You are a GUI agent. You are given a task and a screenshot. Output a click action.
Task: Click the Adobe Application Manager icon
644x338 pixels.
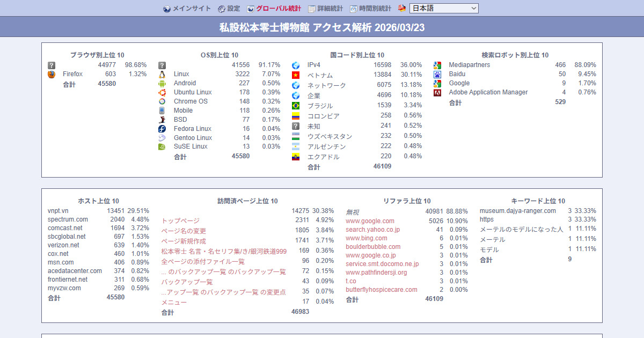(437, 92)
